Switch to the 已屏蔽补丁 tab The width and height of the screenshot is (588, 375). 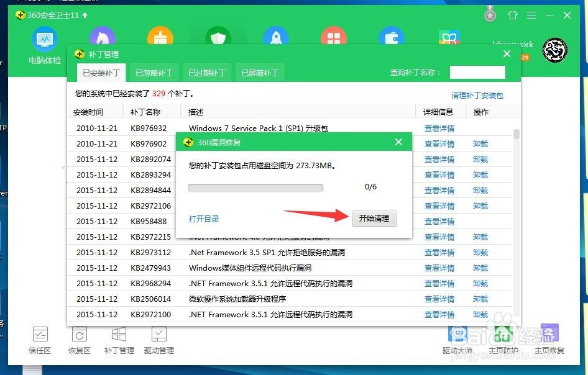(x=259, y=73)
